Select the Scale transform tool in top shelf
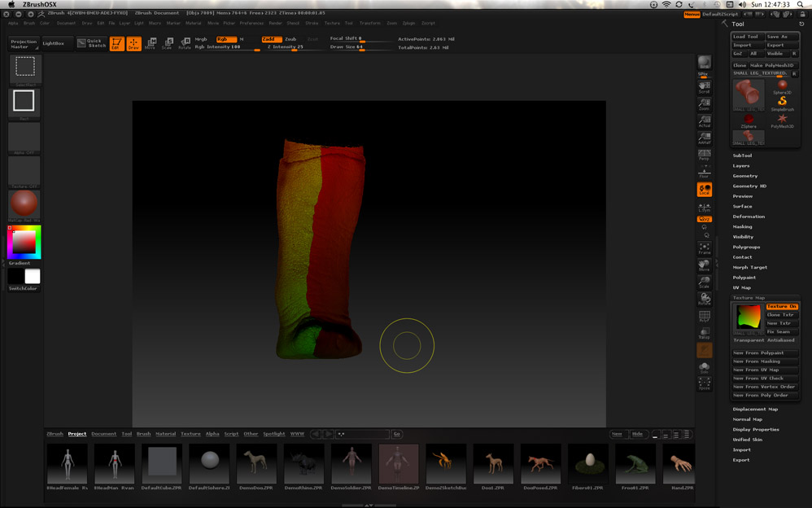812x508 pixels. pos(168,43)
